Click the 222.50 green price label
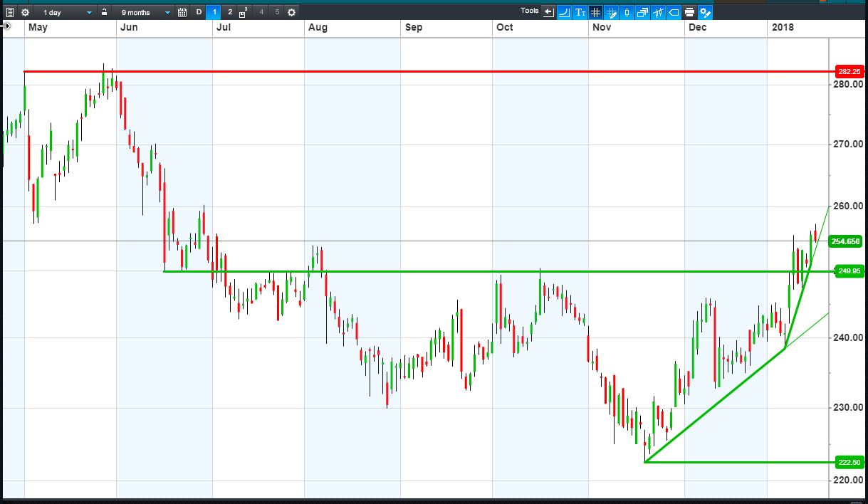The image size is (868, 504). click(849, 462)
